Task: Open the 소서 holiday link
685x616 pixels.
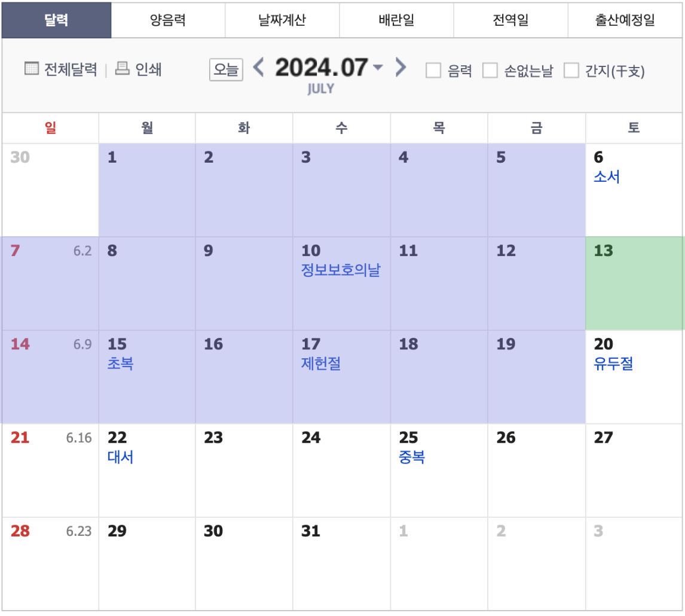Action: click(x=607, y=177)
